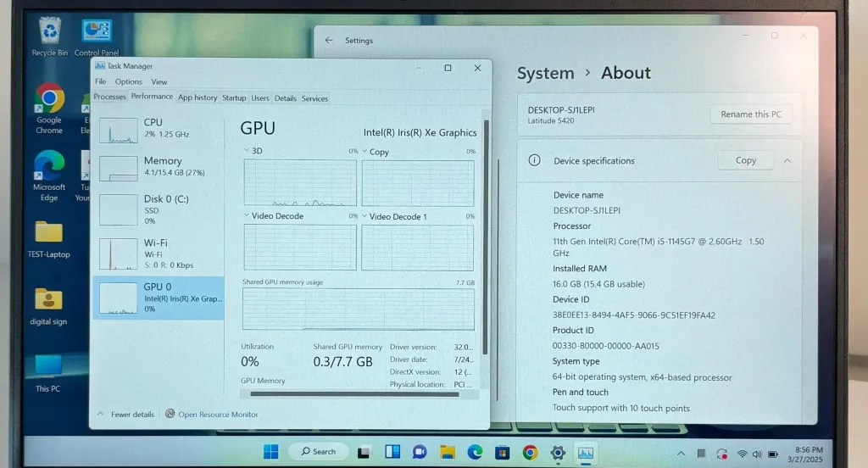Open the Video Decode graph dropdown
The width and height of the screenshot is (868, 468).
coord(248,216)
